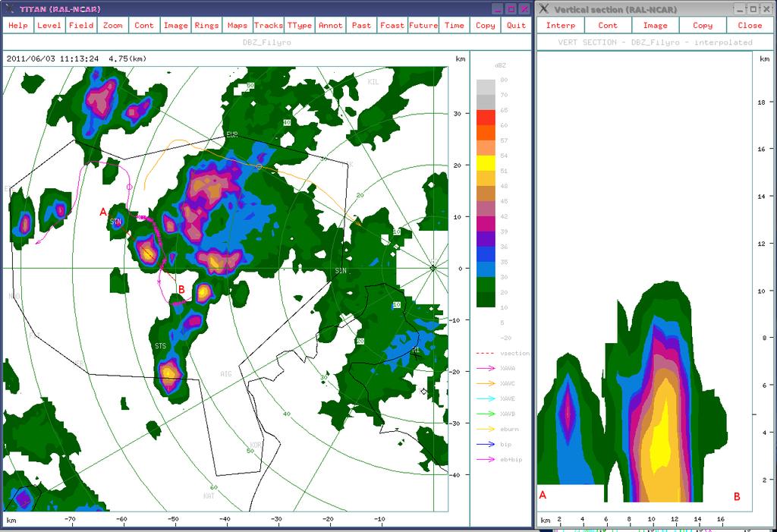This screenshot has height=532, width=777.
Task: Click the STS station label on the map
Action: (161, 345)
